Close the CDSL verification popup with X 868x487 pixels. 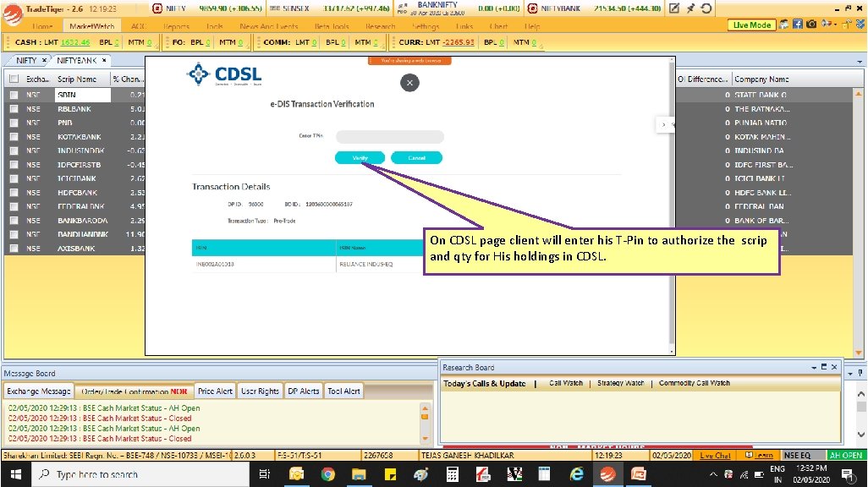(409, 83)
